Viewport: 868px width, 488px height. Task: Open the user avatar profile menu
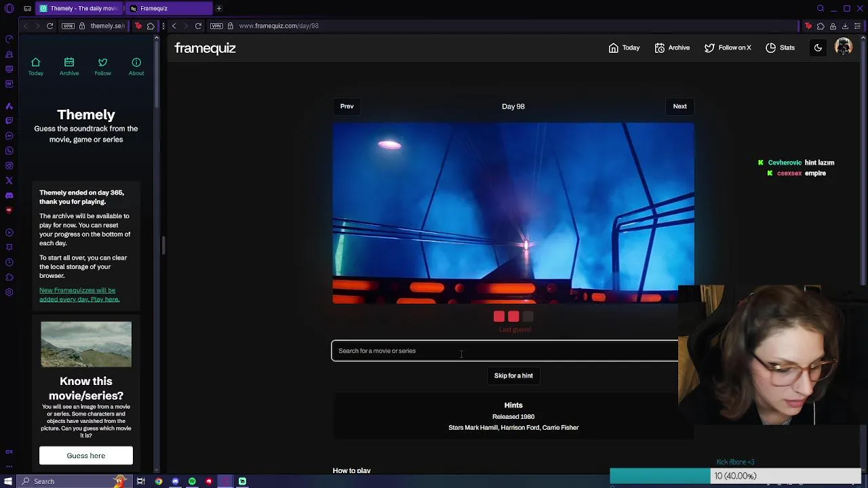tap(844, 47)
